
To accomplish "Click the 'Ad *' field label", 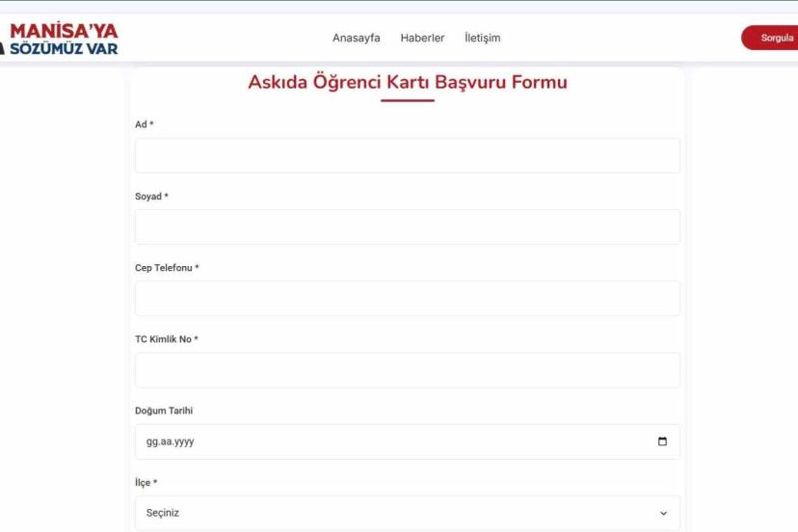I will pos(144,124).
